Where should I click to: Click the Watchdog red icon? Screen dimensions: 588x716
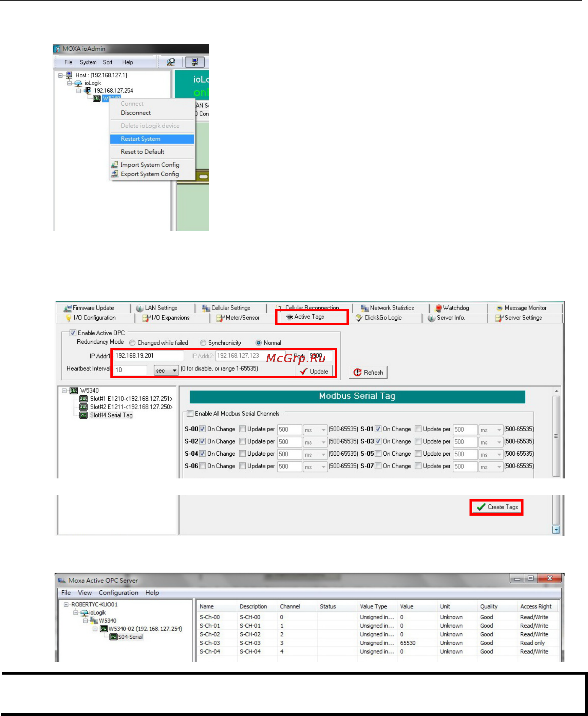tap(438, 308)
